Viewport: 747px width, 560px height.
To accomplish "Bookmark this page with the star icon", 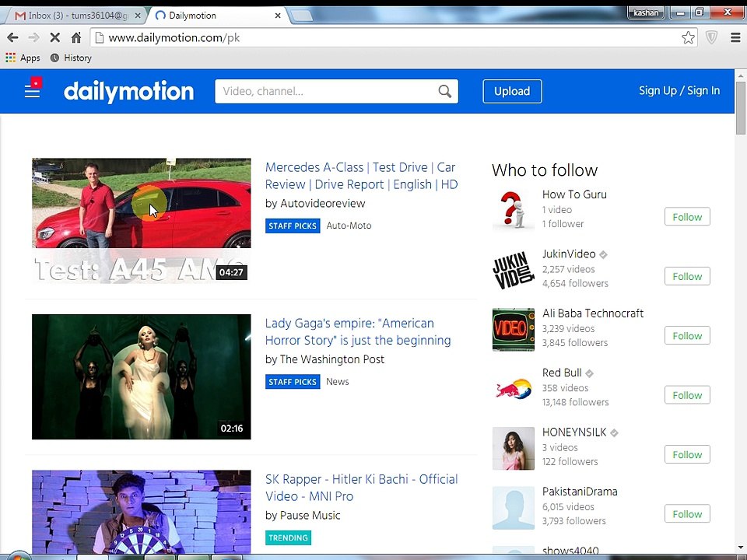I will tap(688, 37).
